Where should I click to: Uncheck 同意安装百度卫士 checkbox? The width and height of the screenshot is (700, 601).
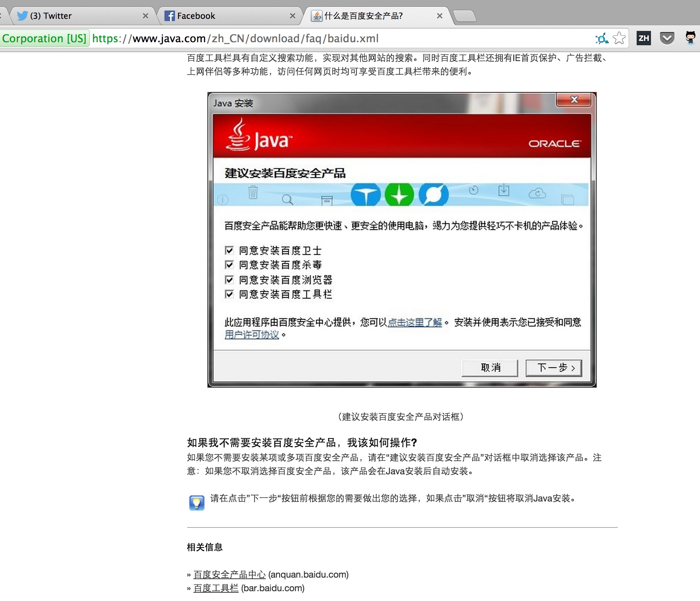click(229, 250)
